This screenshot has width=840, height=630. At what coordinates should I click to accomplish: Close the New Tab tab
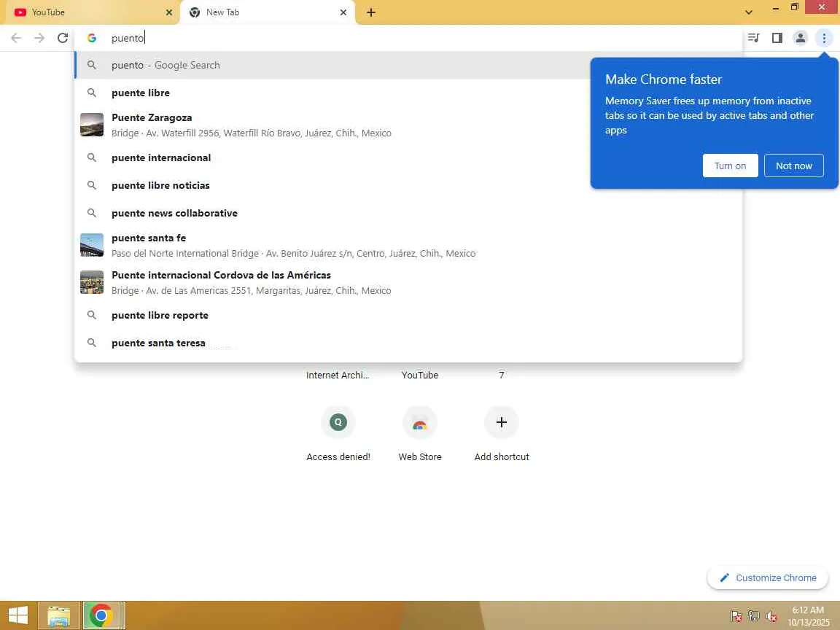pyautogui.click(x=343, y=12)
